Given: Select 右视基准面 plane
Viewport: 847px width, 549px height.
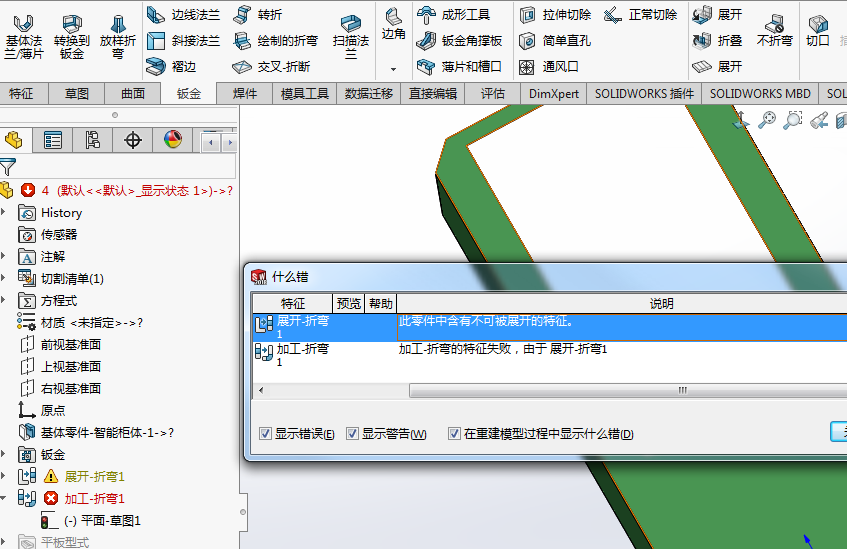Looking at the screenshot, I should point(59,389).
